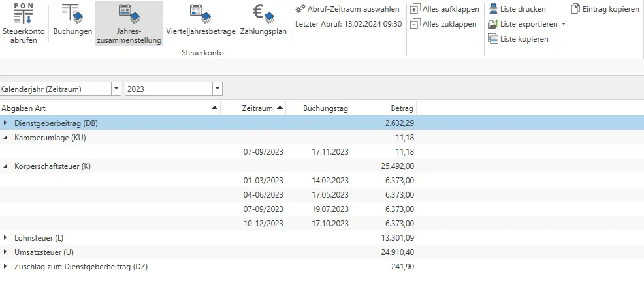Click the Betrag column header
The image size is (644, 287).
point(384,108)
